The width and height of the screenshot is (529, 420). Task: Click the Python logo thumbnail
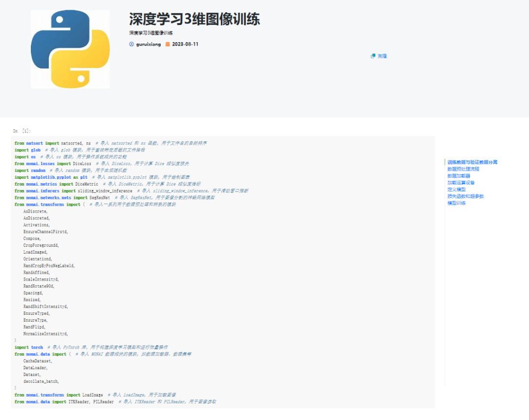pos(70,49)
